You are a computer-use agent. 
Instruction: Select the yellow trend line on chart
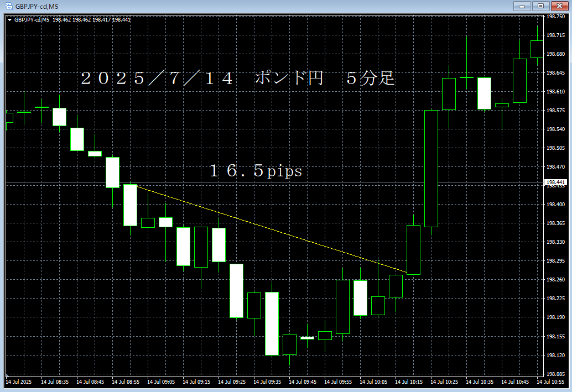272,229
